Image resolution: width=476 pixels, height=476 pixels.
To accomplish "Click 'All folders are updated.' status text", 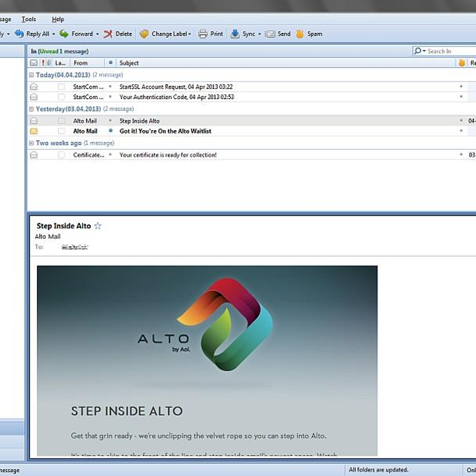I will [378, 470].
